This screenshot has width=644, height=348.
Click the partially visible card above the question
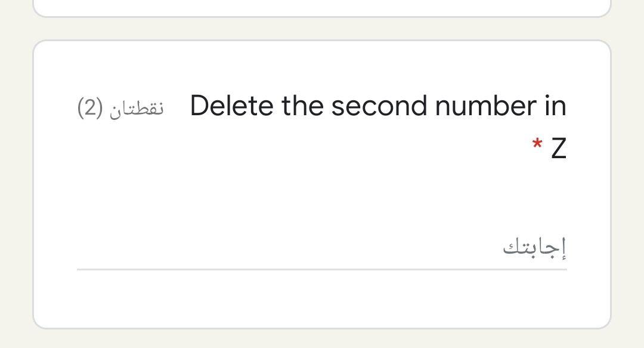coord(322,7)
